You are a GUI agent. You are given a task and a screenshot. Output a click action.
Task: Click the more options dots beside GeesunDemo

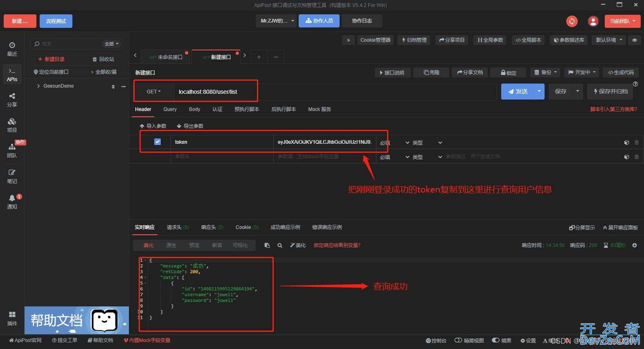click(124, 86)
